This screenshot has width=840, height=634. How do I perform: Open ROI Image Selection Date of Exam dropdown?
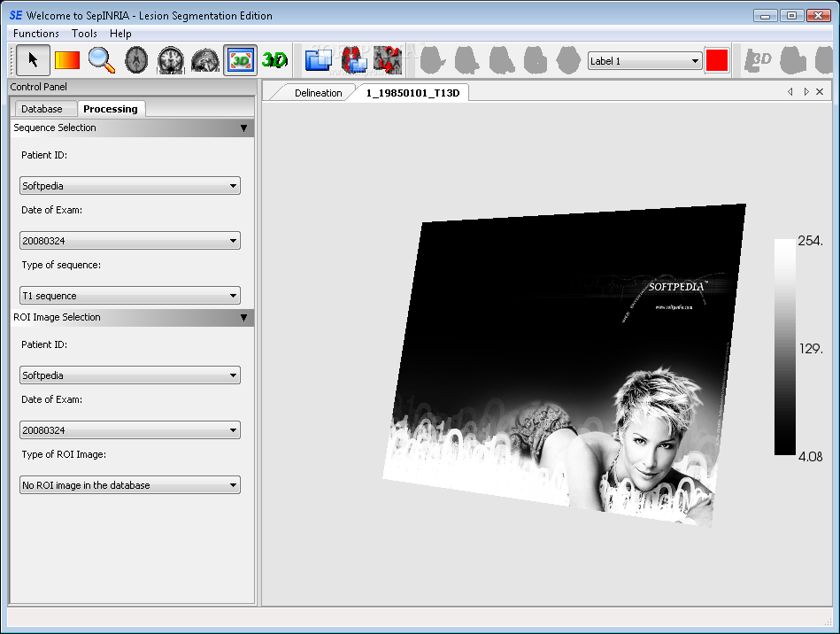[130, 429]
